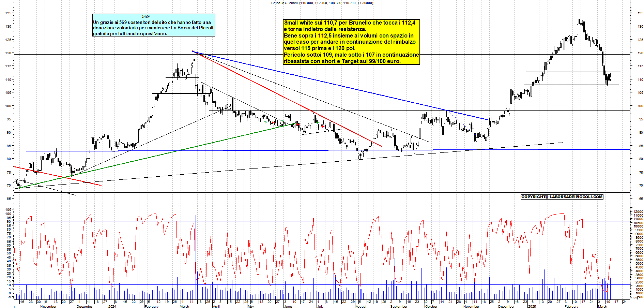Click the 'April' month label
The width and height of the screenshot is (644, 308).
point(216,306)
